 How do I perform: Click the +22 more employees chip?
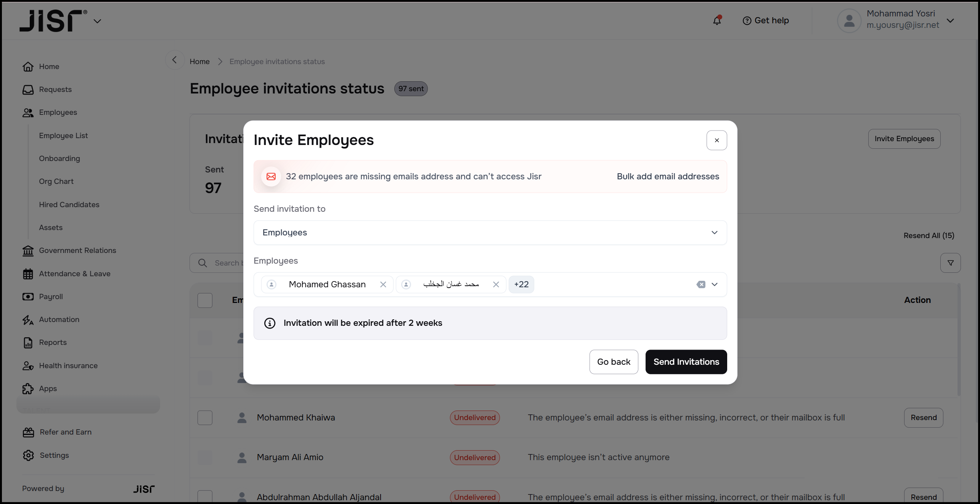click(521, 285)
